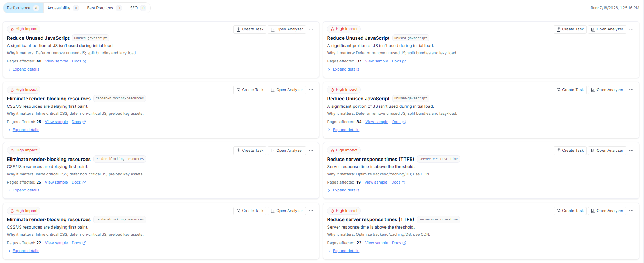Create Task for TTFB card with 19 pages
Image resolution: width=644 pixels, height=263 pixels.
(x=570, y=151)
